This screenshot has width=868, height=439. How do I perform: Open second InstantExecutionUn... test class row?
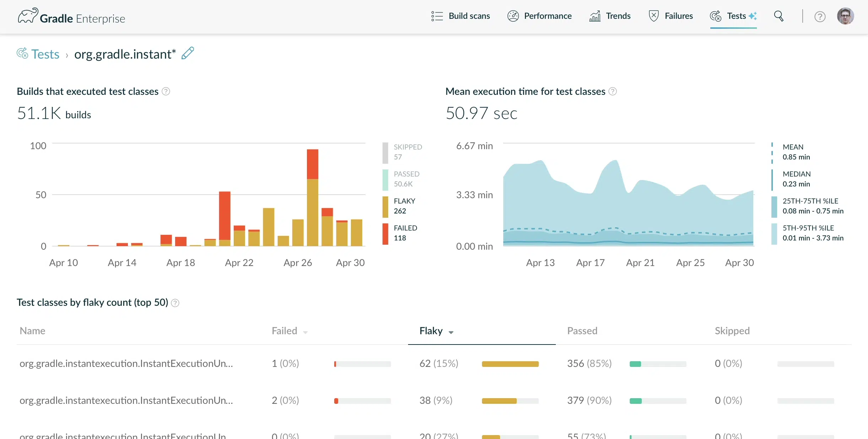click(126, 400)
